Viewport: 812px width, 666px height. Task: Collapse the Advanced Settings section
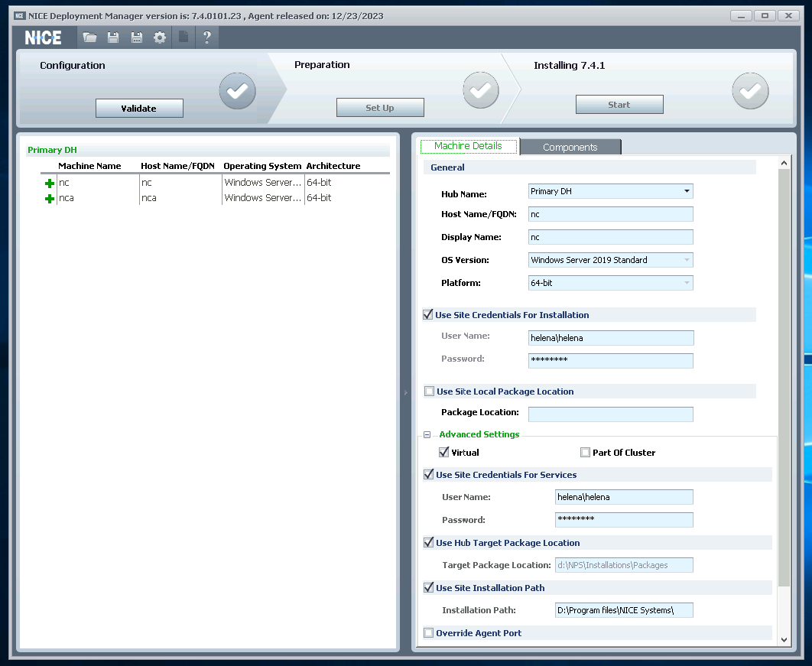(428, 434)
